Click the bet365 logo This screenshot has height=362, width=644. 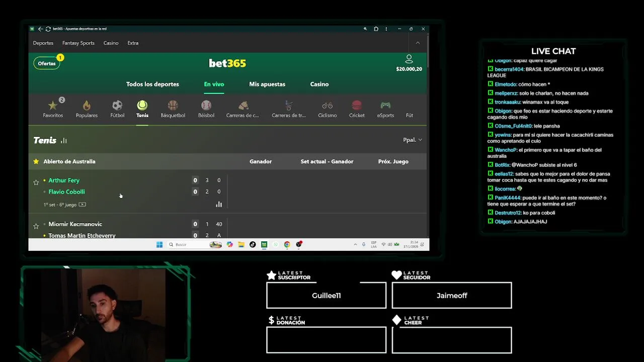coord(227,63)
